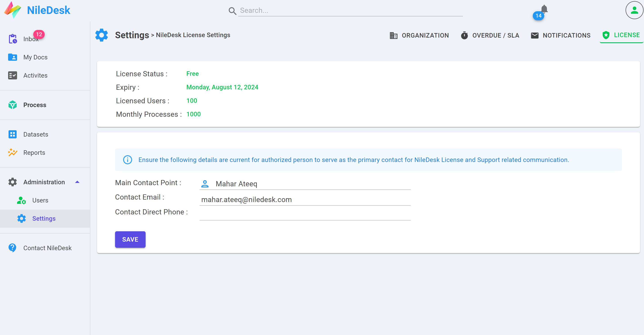Screen dimensions: 644x335
Task: Click the SAVE button
Action: [130, 239]
